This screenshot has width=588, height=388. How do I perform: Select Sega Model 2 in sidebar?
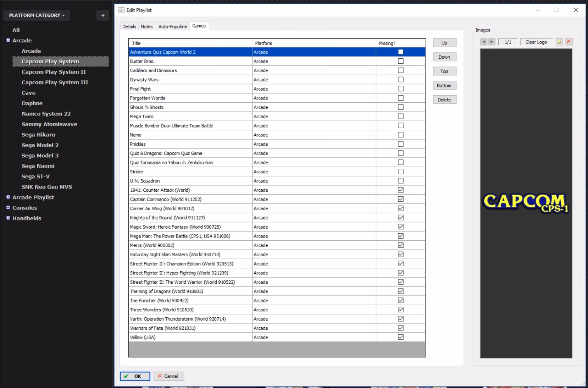tap(40, 145)
